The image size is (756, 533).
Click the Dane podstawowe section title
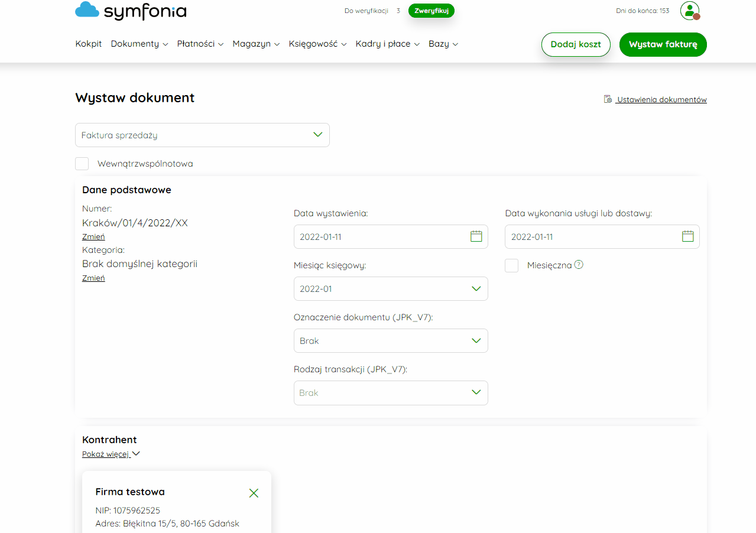coord(126,190)
